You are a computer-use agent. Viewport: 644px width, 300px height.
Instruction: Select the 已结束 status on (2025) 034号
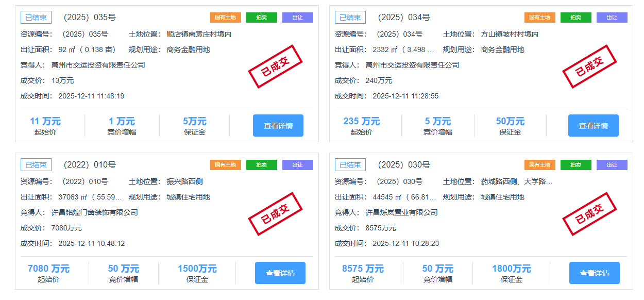350,18
